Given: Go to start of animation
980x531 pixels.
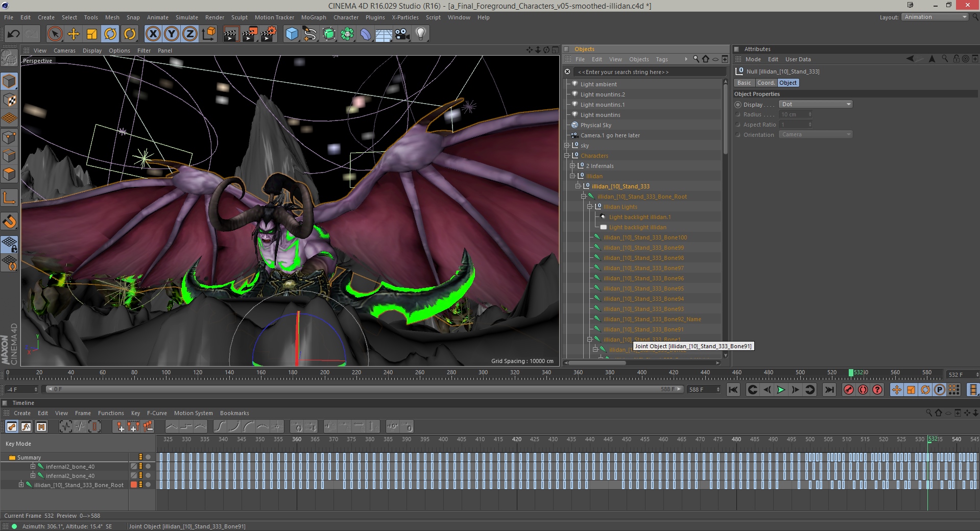Looking at the screenshot, I should tap(733, 390).
